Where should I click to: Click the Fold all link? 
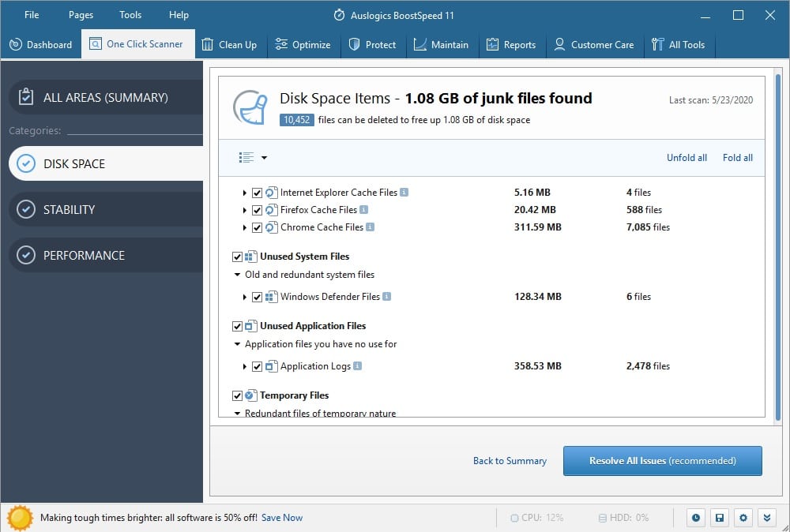[738, 158]
